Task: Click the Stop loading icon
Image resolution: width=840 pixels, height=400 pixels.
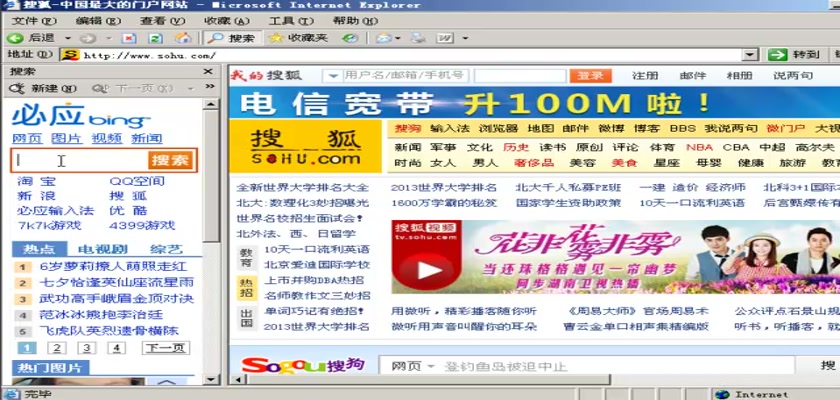Action: (x=129, y=38)
